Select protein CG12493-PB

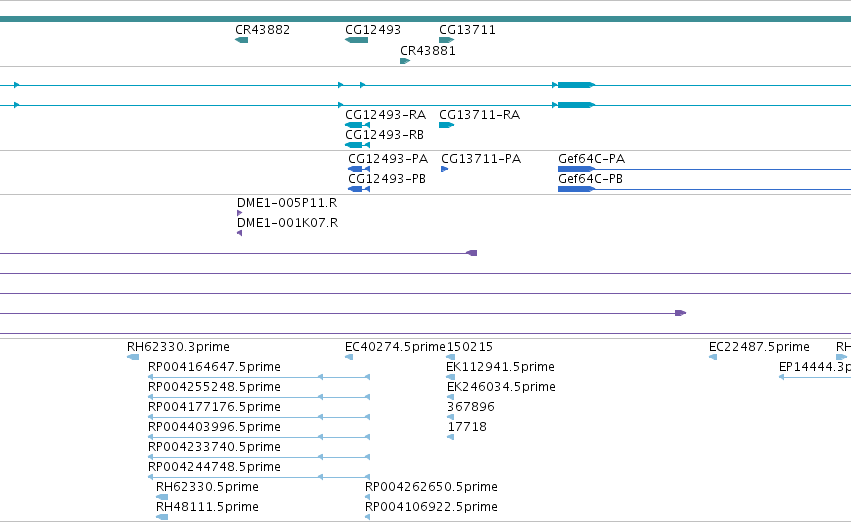[359, 189]
